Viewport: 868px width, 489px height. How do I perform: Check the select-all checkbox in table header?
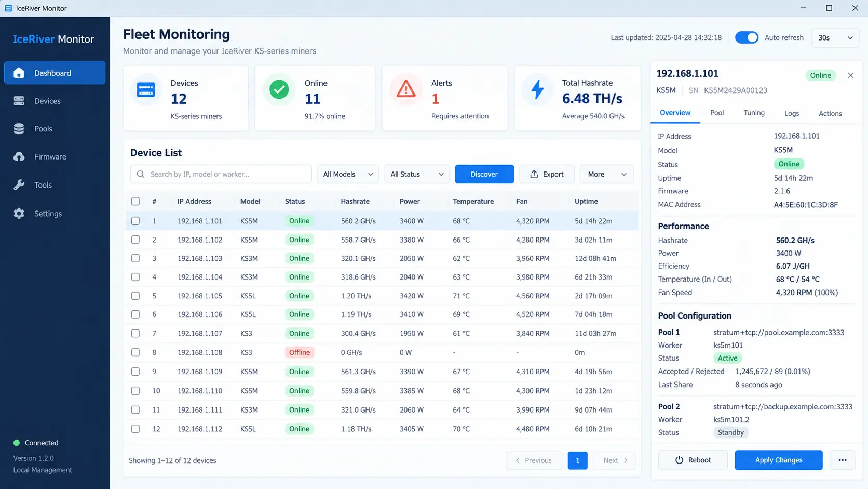(x=135, y=201)
